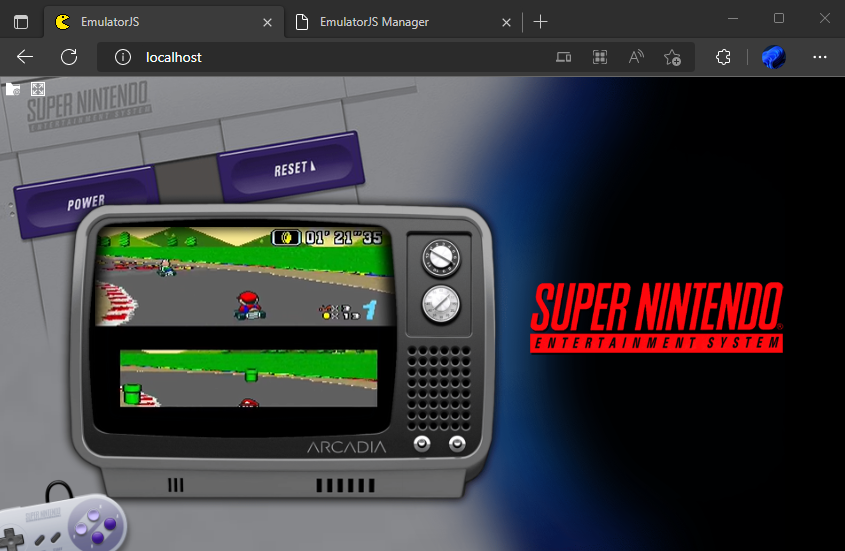Open a new browser tab

tap(540, 22)
